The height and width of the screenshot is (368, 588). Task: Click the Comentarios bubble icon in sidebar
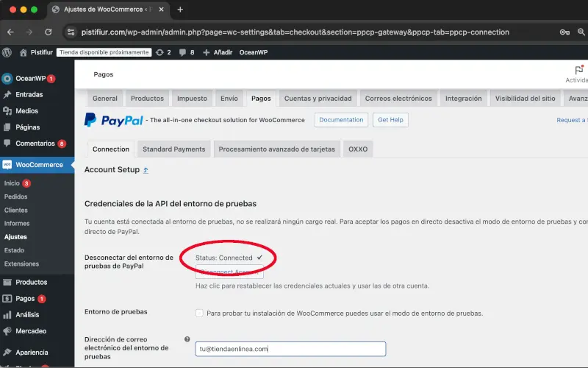point(7,143)
